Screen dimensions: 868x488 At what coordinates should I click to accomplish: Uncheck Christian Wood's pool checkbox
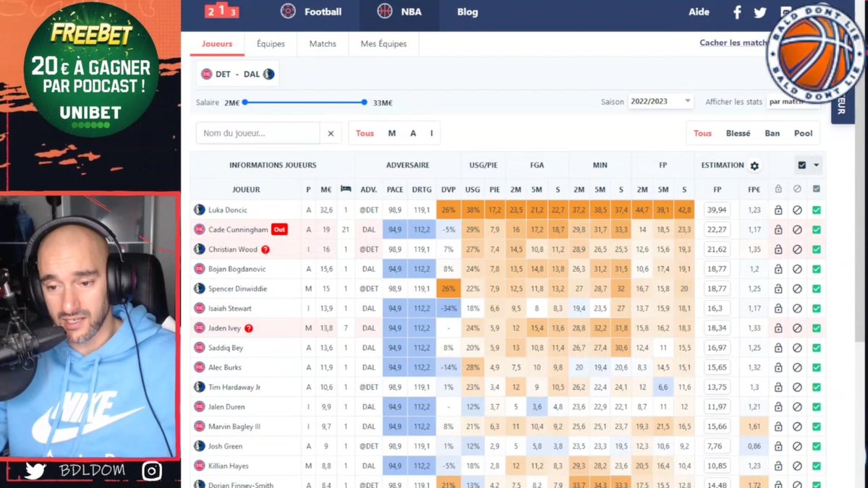(817, 249)
